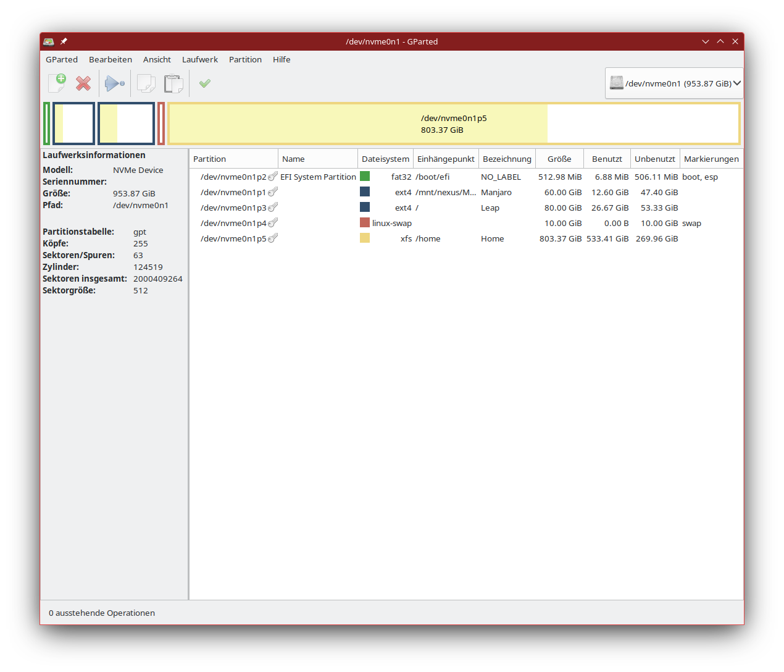Screen dimensions: 784x672
Task: Click the Dateisystem column header
Action: (x=385, y=159)
